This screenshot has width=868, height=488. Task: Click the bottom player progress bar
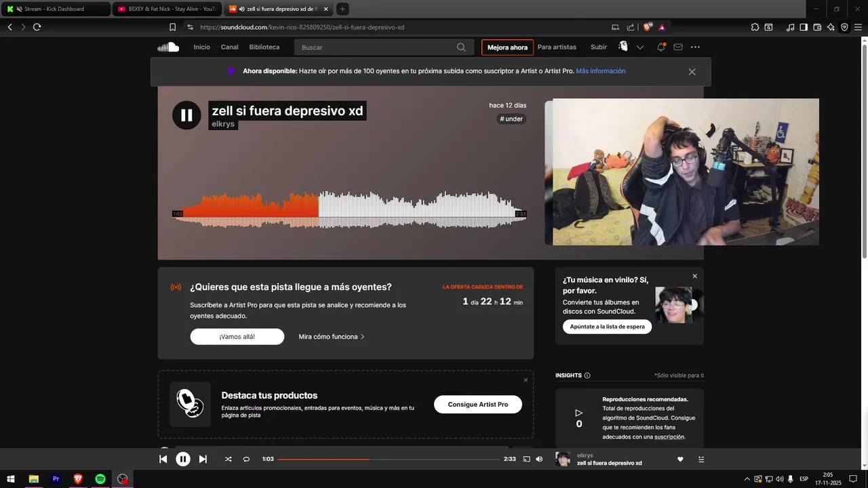coord(389,459)
